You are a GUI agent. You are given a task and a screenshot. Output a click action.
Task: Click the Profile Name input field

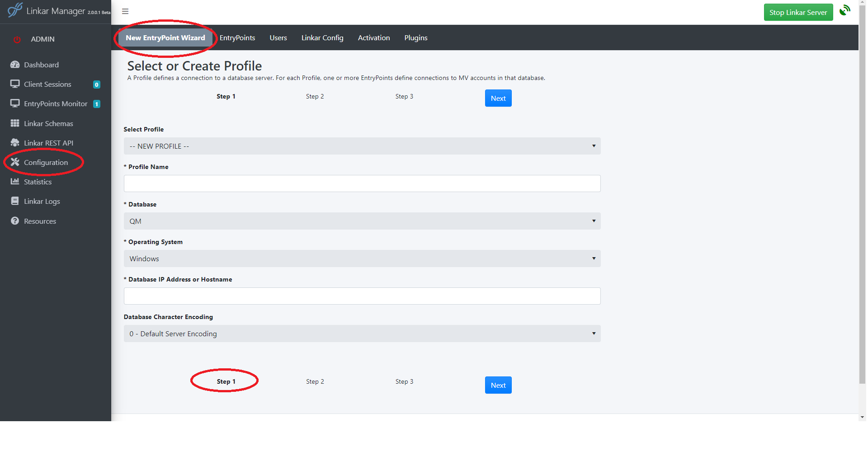click(x=362, y=183)
